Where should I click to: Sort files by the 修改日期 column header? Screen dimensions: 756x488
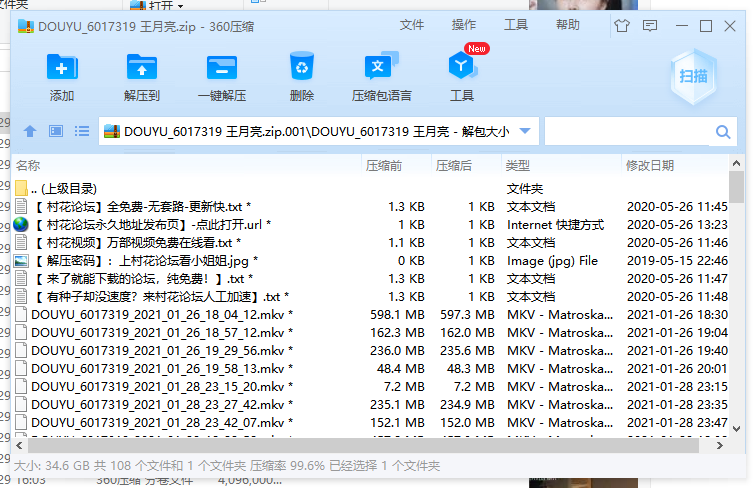click(650, 165)
